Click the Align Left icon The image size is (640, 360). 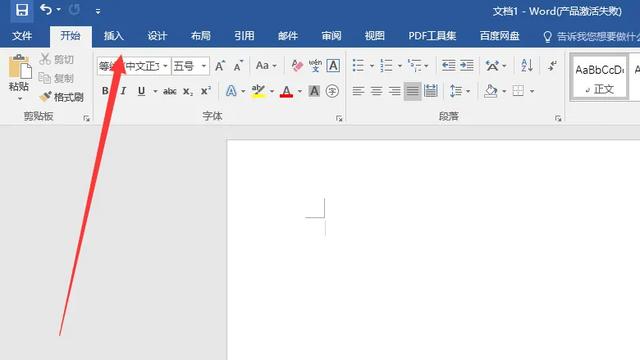point(358,91)
